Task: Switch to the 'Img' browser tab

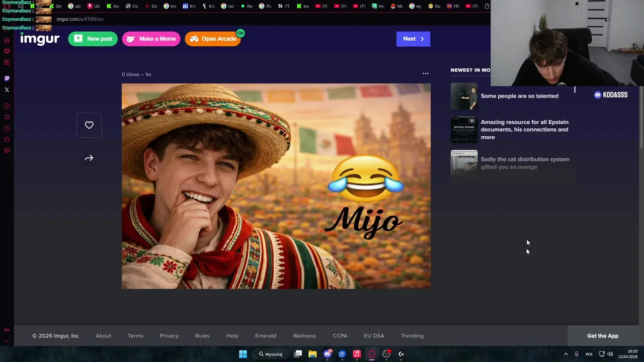Action: (x=378, y=6)
